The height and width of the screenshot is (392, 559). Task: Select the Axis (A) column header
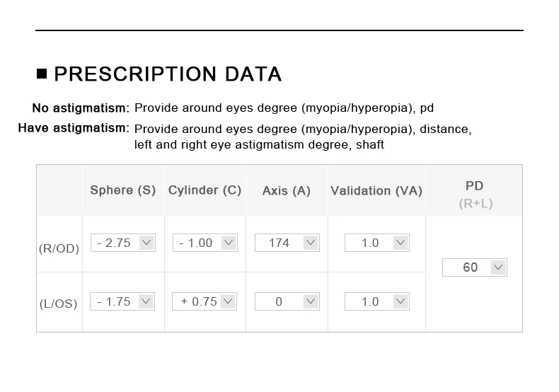[x=287, y=191]
